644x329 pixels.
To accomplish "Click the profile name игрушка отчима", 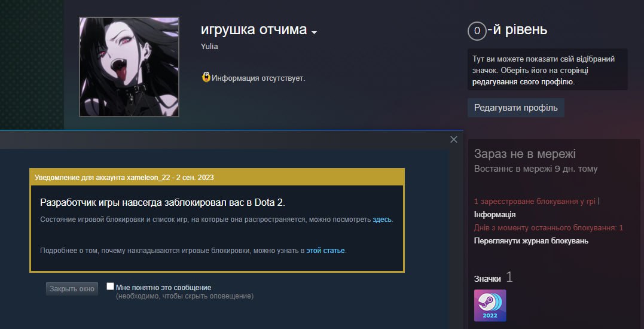I will [254, 29].
